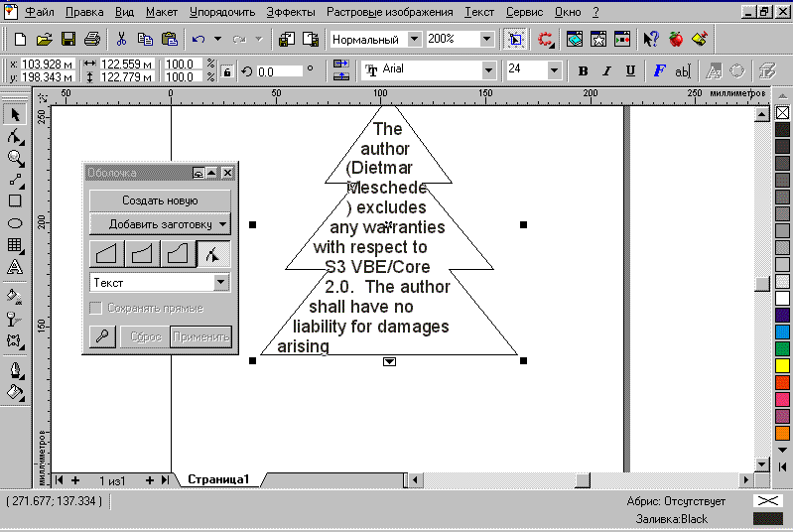Click the eyedropper button in Оболочка panel
Viewport: 793px width, 532px height.
(102, 336)
